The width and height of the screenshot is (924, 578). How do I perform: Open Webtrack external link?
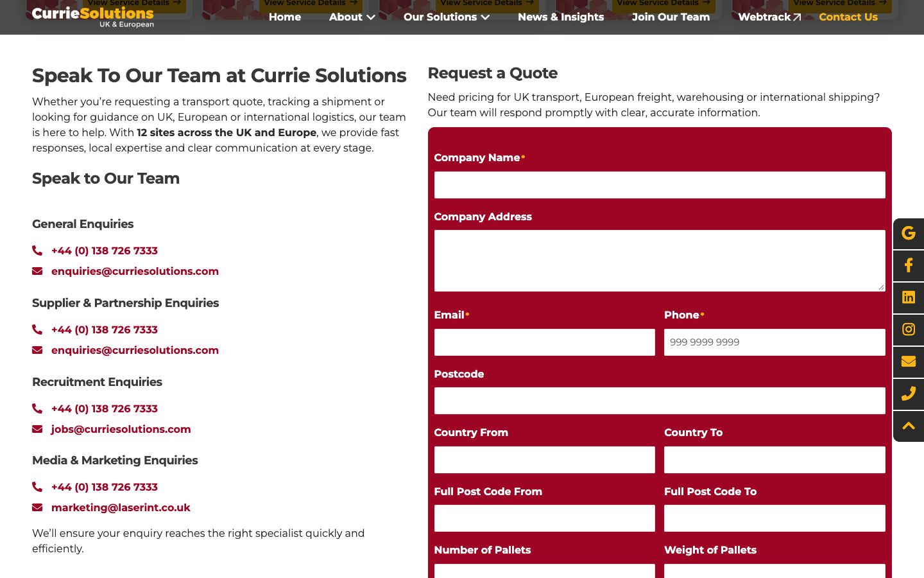tap(769, 17)
